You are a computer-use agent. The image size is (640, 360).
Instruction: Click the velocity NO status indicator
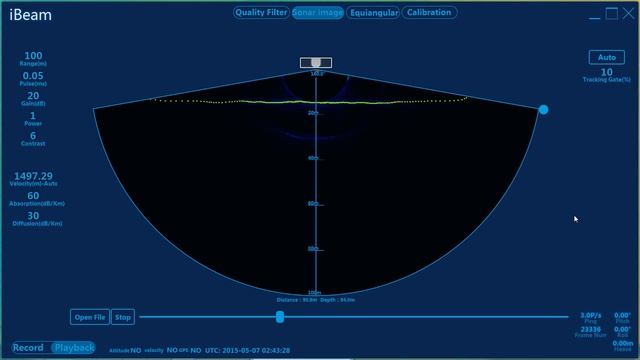pyautogui.click(x=161, y=350)
